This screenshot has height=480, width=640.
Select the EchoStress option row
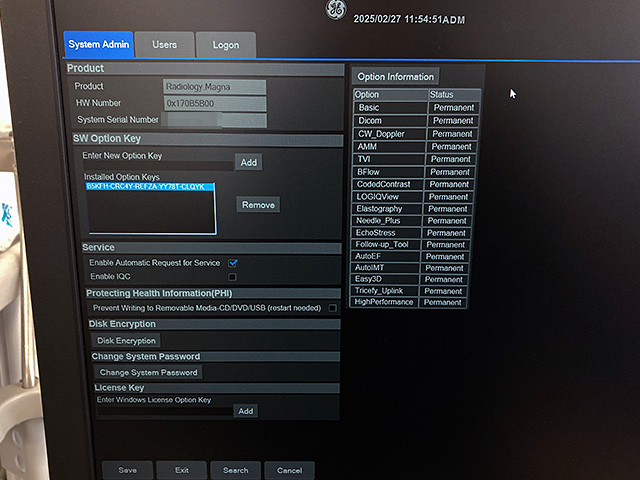tap(411, 233)
